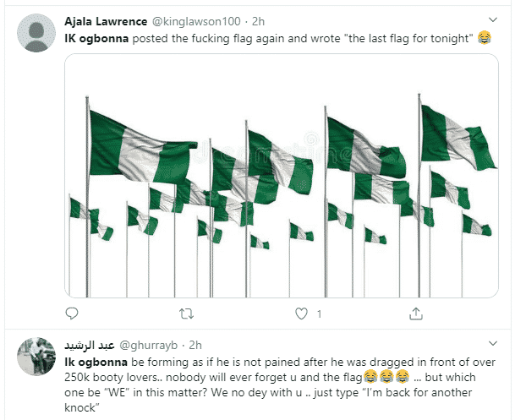
Task: Expand more options on Ajala Lawrence's tweet
Action: pyautogui.click(x=492, y=19)
